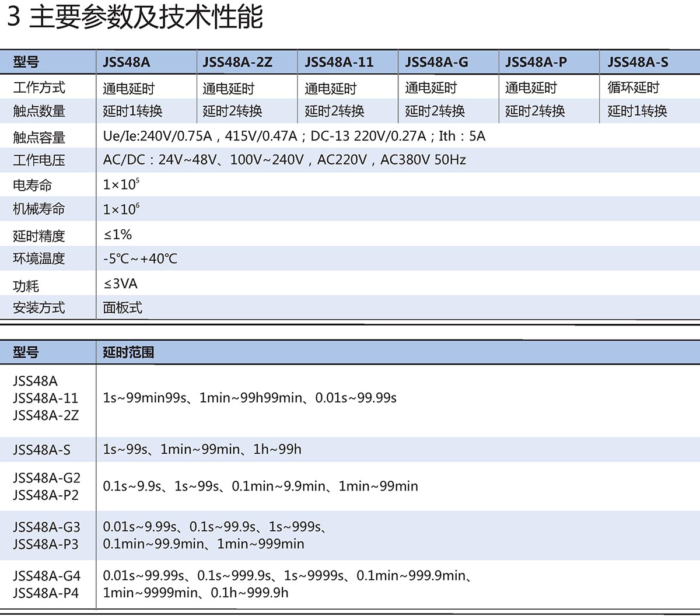Click the JSS48A-G3 model label
The width and height of the screenshot is (700, 616).
click(47, 527)
